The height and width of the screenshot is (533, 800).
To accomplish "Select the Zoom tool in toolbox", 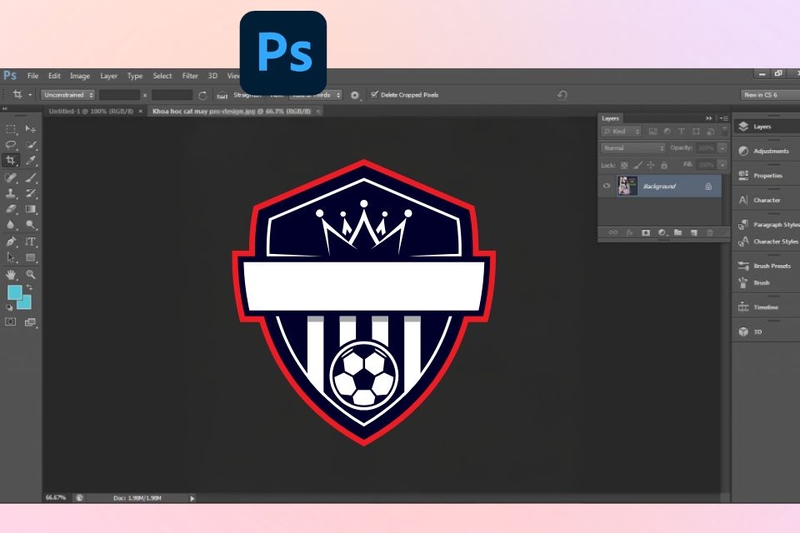I will (31, 274).
